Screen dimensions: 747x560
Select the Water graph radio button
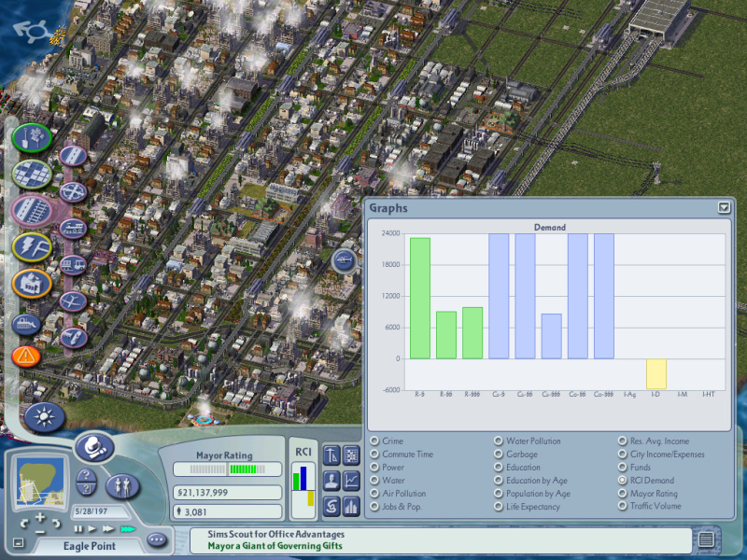[x=374, y=481]
